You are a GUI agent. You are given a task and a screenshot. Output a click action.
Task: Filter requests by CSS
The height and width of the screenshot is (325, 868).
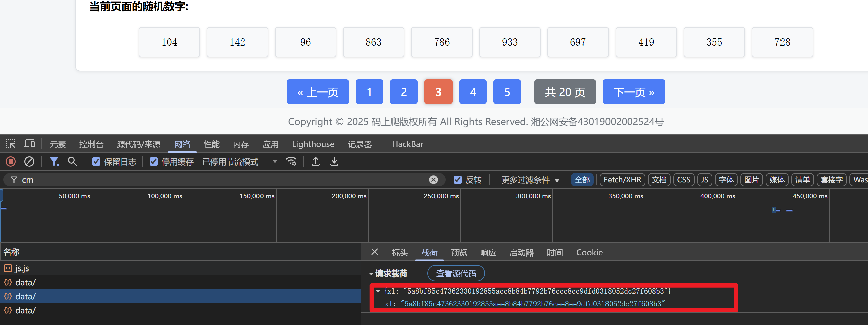point(684,180)
